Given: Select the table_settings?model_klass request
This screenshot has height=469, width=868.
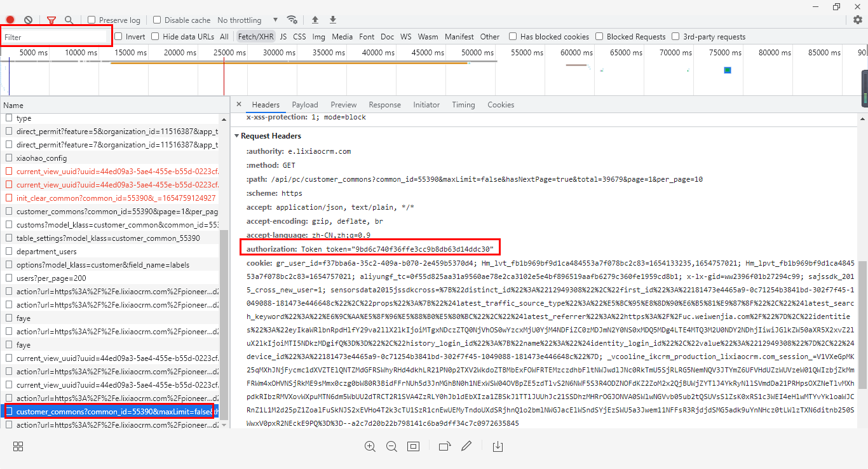Looking at the screenshot, I should [108, 238].
